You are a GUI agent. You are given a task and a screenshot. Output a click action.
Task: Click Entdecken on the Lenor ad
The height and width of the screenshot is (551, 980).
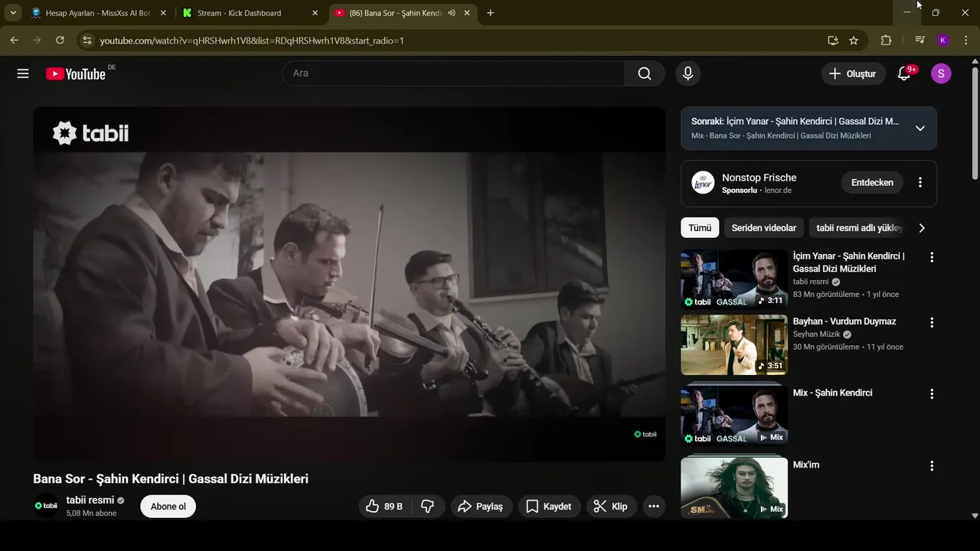[872, 183]
